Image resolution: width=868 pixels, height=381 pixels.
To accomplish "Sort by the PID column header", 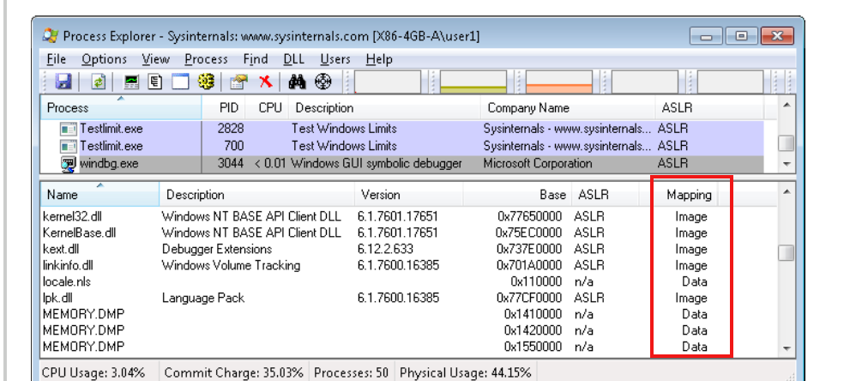I will coord(223,107).
